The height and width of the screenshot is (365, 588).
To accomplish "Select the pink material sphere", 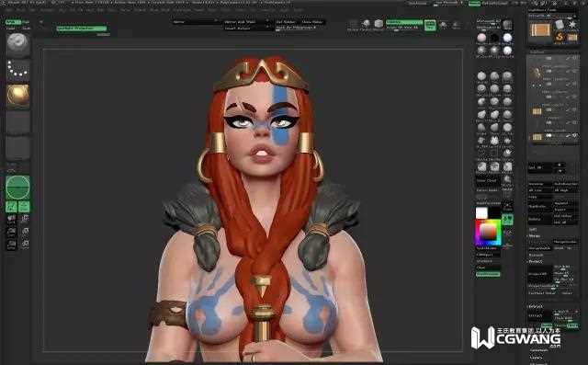I will 481,39.
